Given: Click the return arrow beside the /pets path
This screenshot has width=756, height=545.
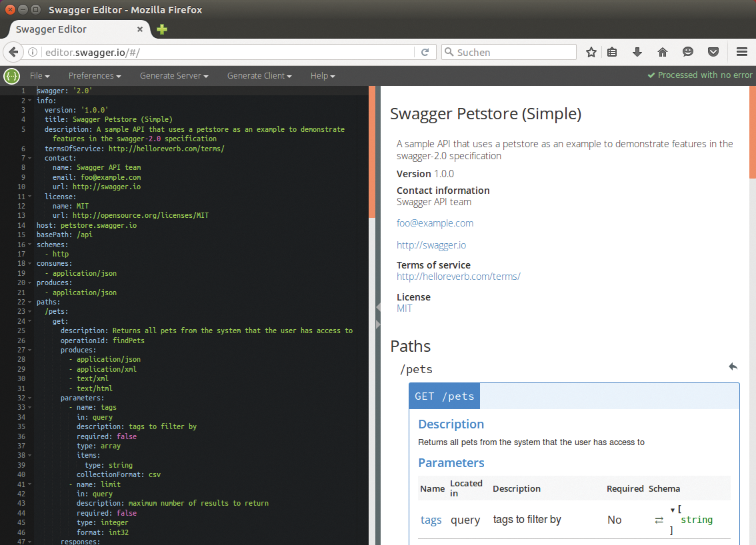Looking at the screenshot, I should click(x=733, y=366).
